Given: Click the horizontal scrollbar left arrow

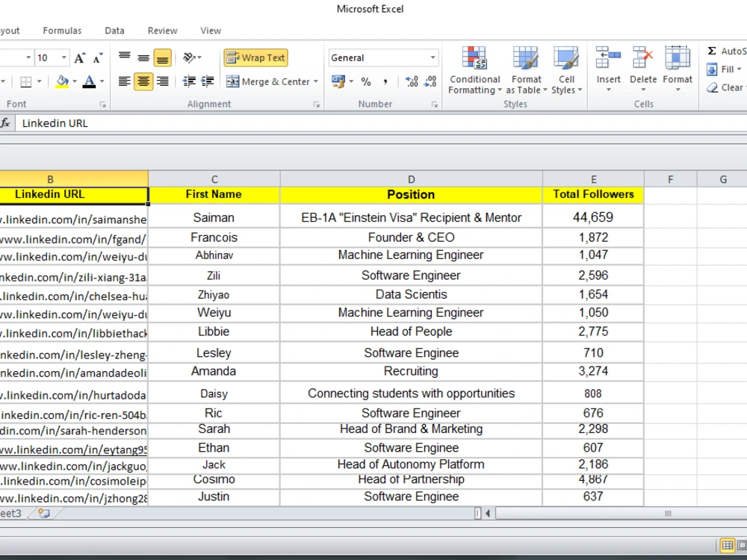Looking at the screenshot, I should 488,514.
